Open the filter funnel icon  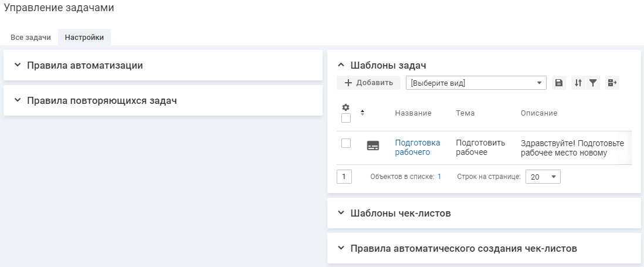tap(593, 83)
